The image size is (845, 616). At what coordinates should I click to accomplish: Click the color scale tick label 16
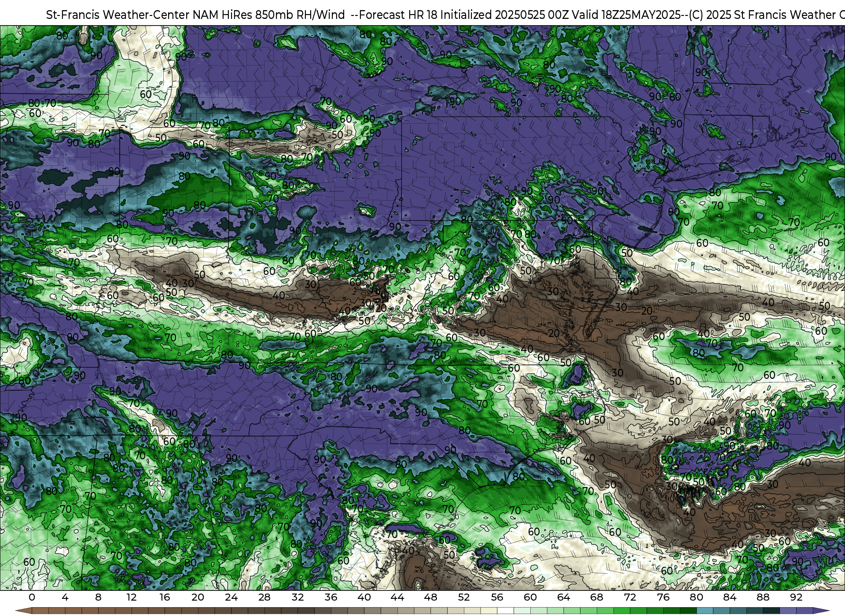tap(165, 597)
